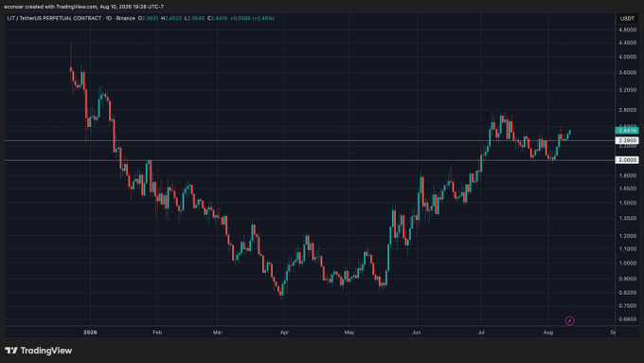
Task: Click the 4.8000 price axis label
Action: [x=627, y=30]
